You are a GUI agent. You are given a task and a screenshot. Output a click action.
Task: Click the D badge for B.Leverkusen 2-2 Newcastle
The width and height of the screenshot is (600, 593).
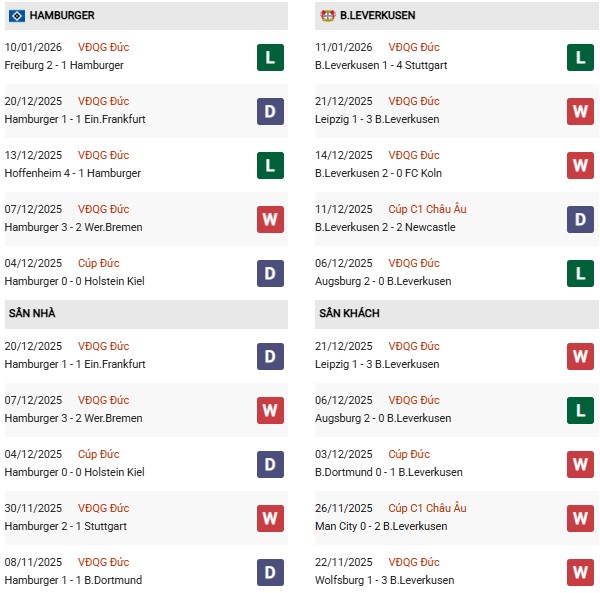click(x=581, y=219)
